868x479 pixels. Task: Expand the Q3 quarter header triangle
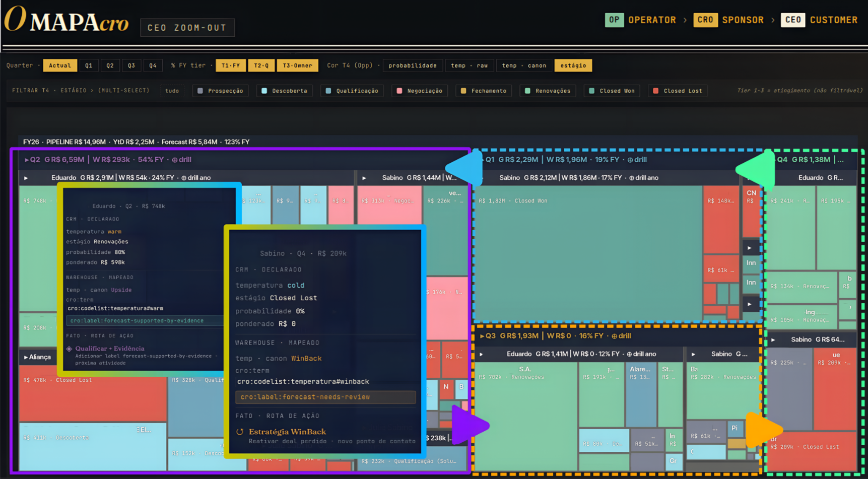point(482,336)
